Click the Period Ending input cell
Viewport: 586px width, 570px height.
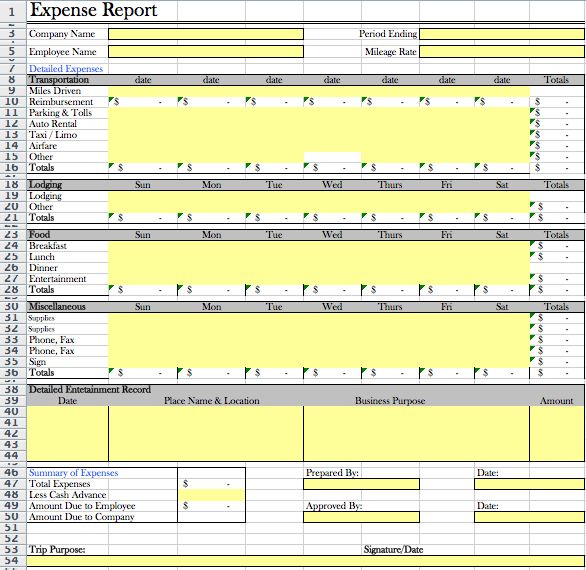point(502,34)
